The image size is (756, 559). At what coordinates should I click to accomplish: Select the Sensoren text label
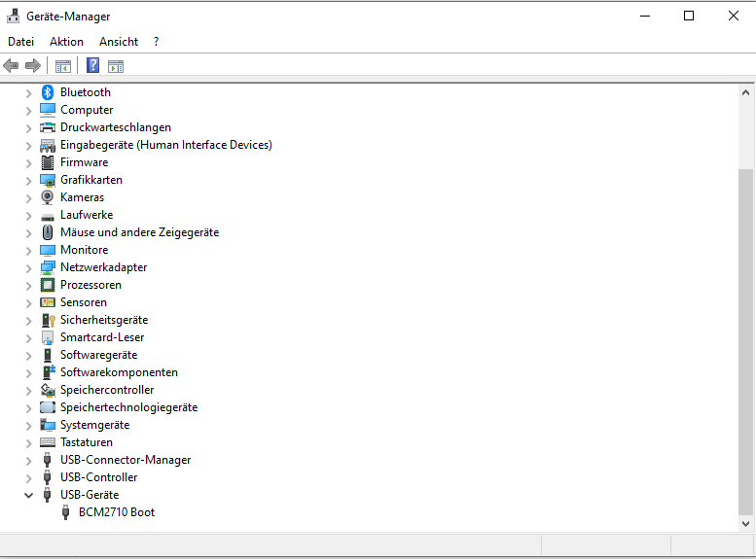84,302
